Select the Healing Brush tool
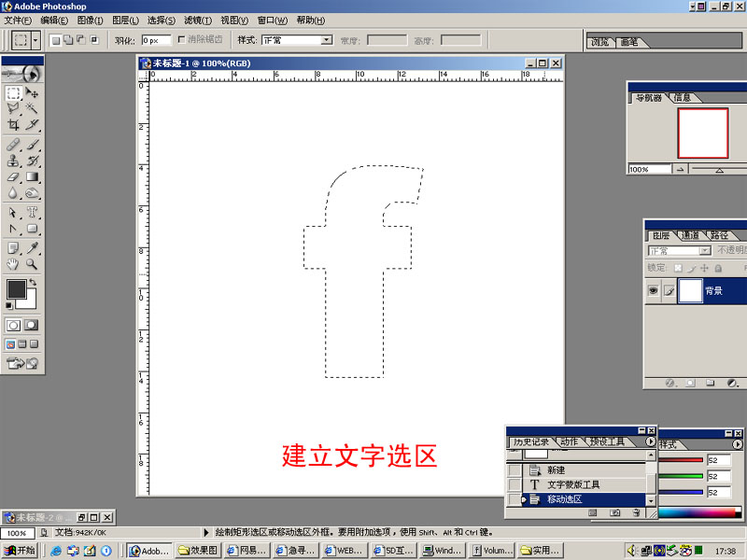Viewport: 747px width, 560px height. [x=13, y=145]
